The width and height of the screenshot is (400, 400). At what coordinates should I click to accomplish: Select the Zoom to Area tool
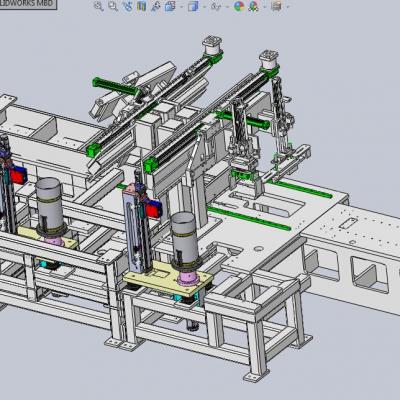tap(113, 6)
